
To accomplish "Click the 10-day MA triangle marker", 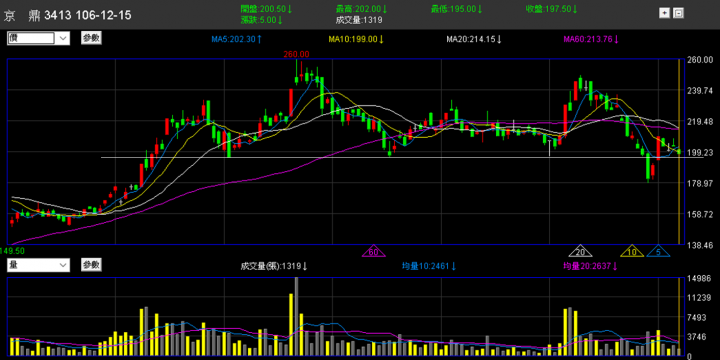I will (632, 251).
